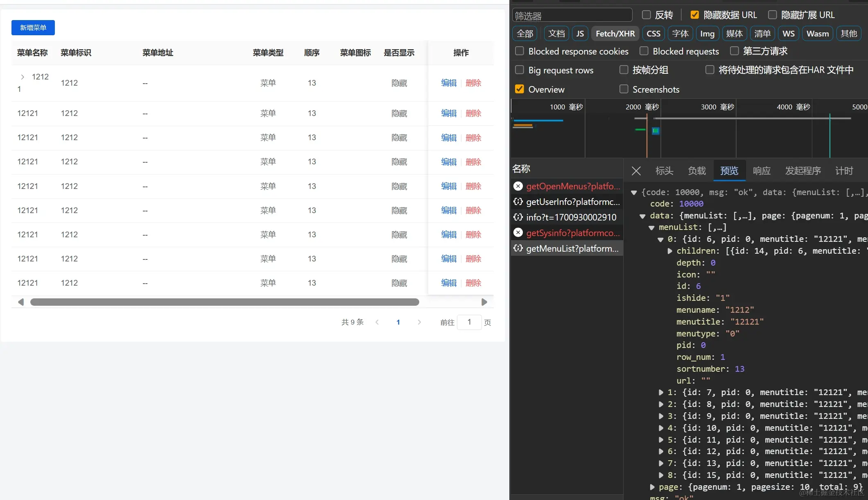
Task: Enable the 反转 invert filter checkbox
Action: 646,15
